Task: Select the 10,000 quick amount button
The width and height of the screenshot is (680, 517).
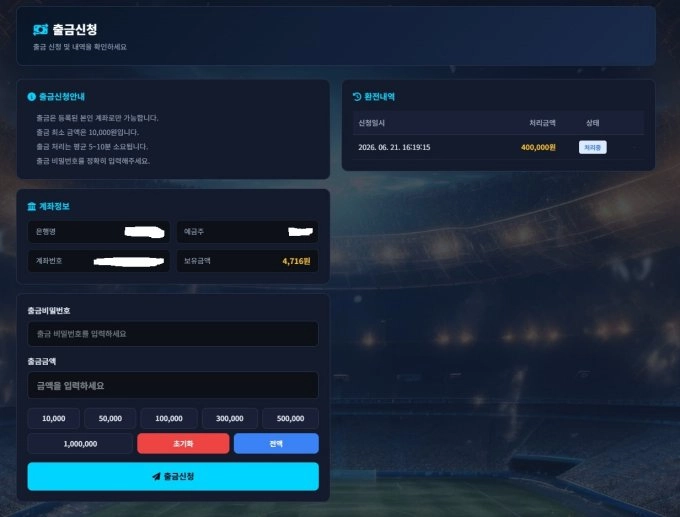Action: pos(54,419)
